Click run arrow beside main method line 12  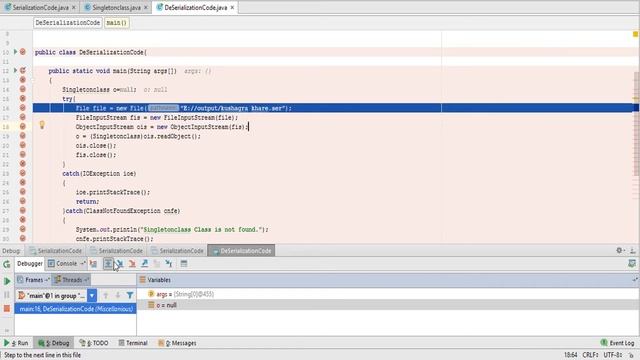click(x=16, y=70)
